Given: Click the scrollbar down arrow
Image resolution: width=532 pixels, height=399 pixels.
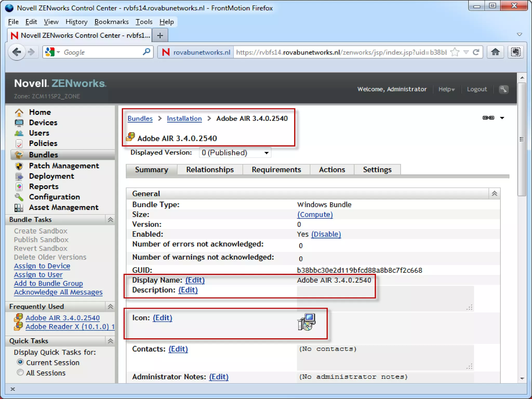Looking at the screenshot, I should 522,379.
